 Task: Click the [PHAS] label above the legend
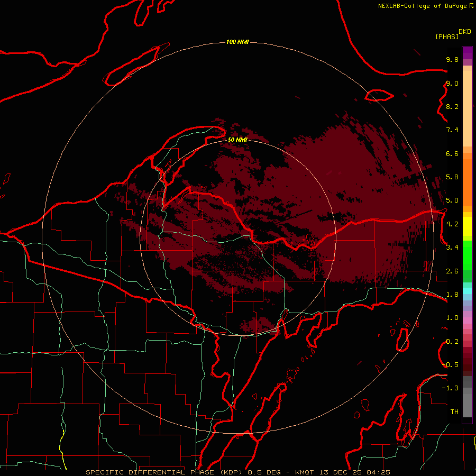(x=447, y=36)
